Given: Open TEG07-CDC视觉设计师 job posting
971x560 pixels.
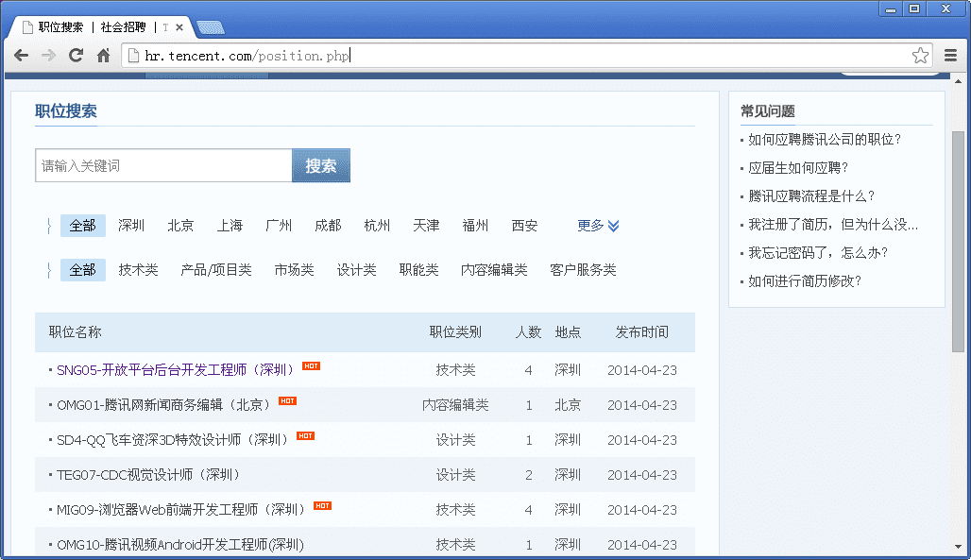Looking at the screenshot, I should [149, 475].
